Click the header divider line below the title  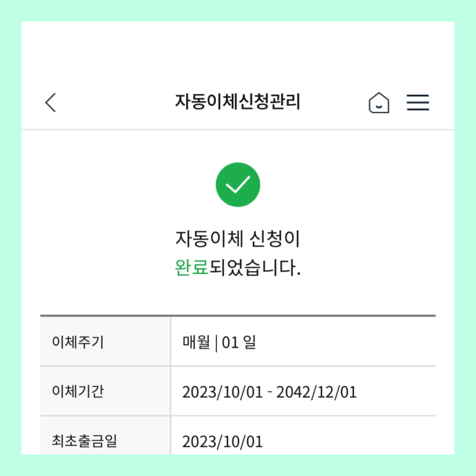(238, 130)
